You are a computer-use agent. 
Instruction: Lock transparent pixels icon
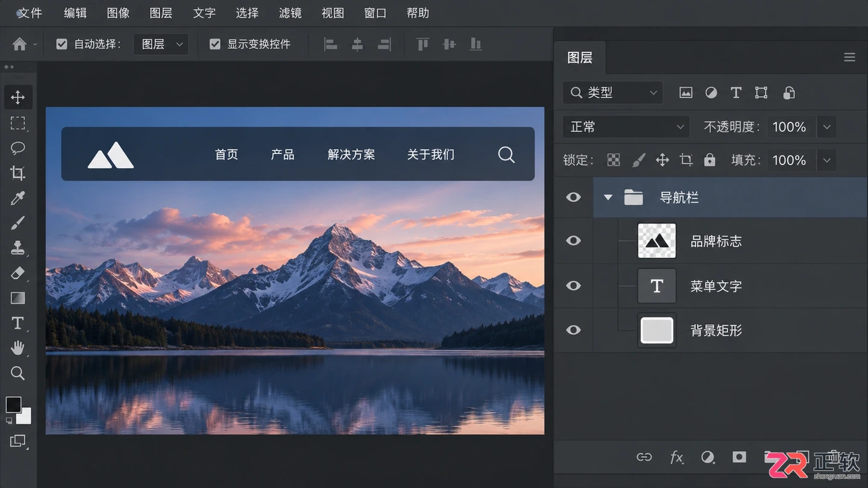pos(613,160)
